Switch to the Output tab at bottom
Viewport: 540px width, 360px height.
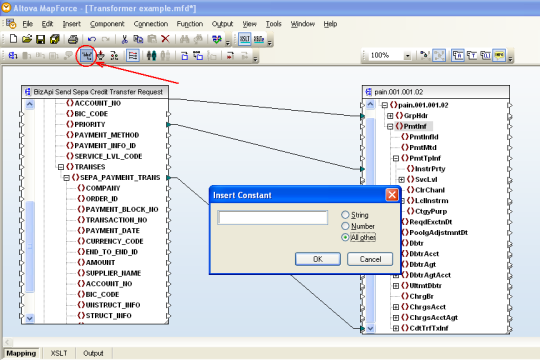93,353
